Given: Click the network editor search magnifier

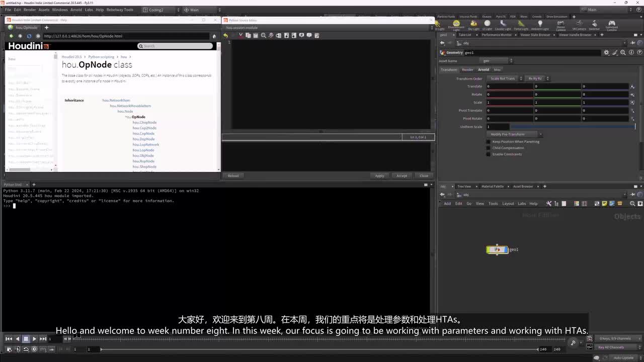Looking at the screenshot, I should point(632,204).
